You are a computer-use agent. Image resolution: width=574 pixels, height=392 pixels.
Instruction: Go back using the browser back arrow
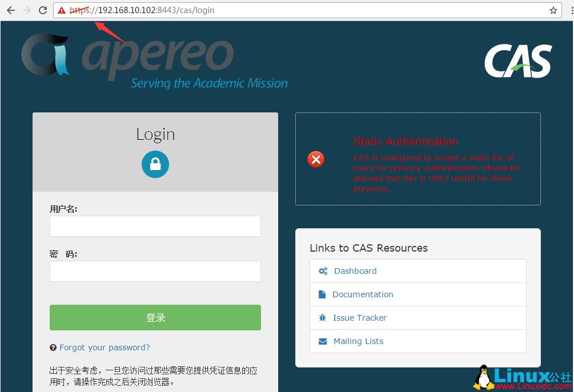pyautogui.click(x=10, y=10)
